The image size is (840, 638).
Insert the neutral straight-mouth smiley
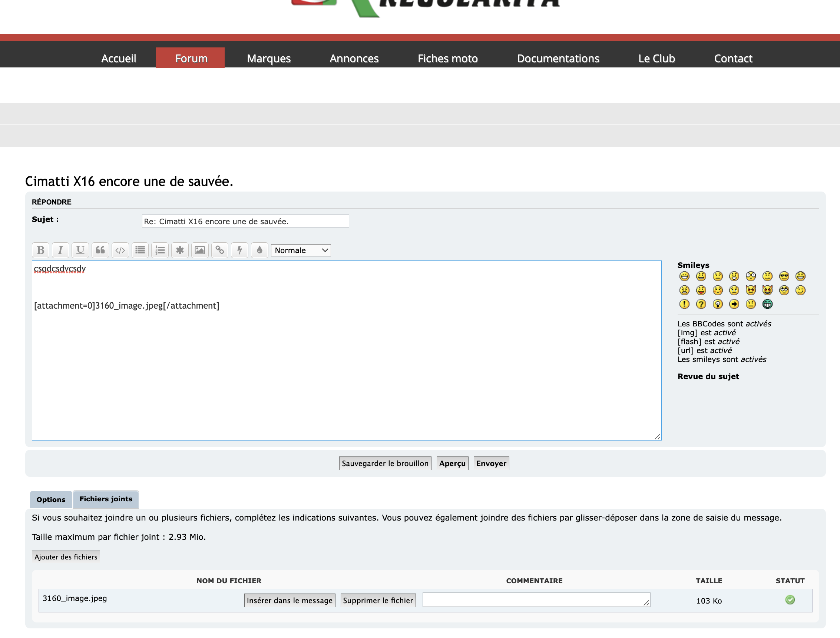tap(751, 304)
